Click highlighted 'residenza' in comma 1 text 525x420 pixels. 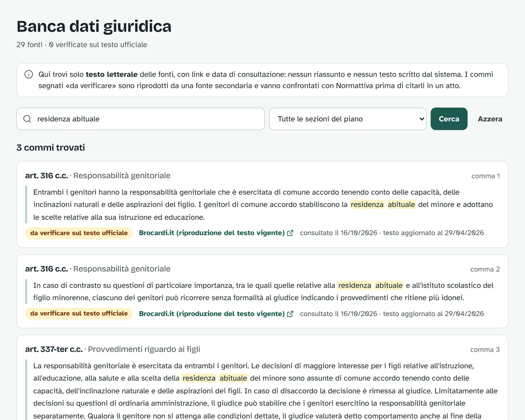pos(367,205)
